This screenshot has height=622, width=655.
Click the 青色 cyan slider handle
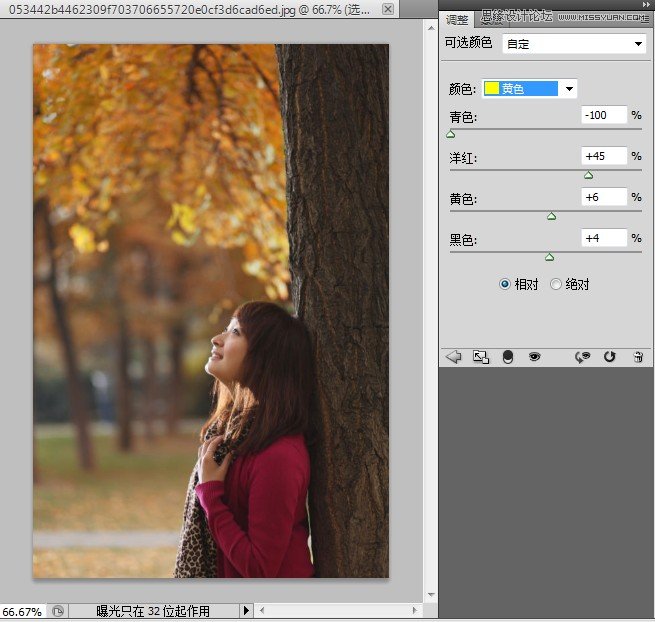click(x=450, y=135)
